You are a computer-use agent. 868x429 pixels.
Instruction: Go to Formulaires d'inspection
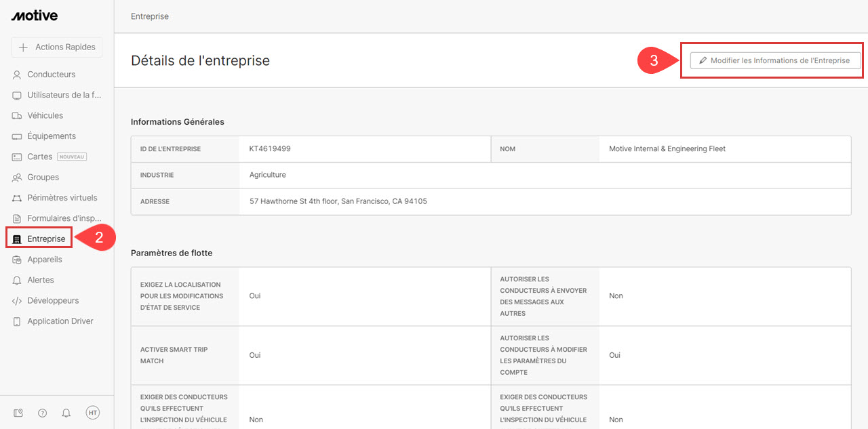pos(64,218)
